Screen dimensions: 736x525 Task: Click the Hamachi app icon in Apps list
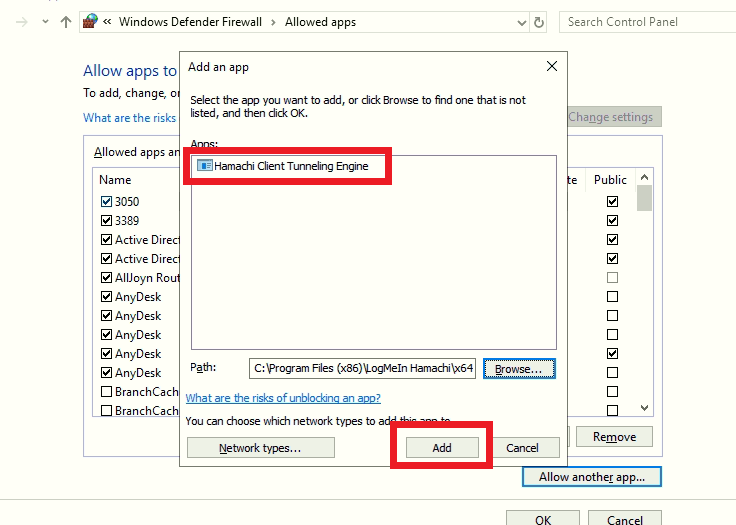tap(205, 166)
